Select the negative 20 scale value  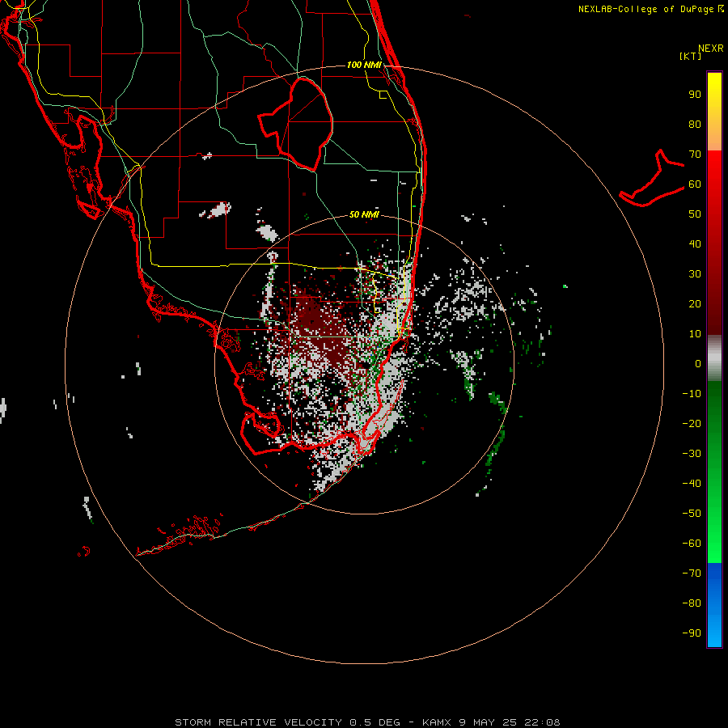click(x=692, y=423)
